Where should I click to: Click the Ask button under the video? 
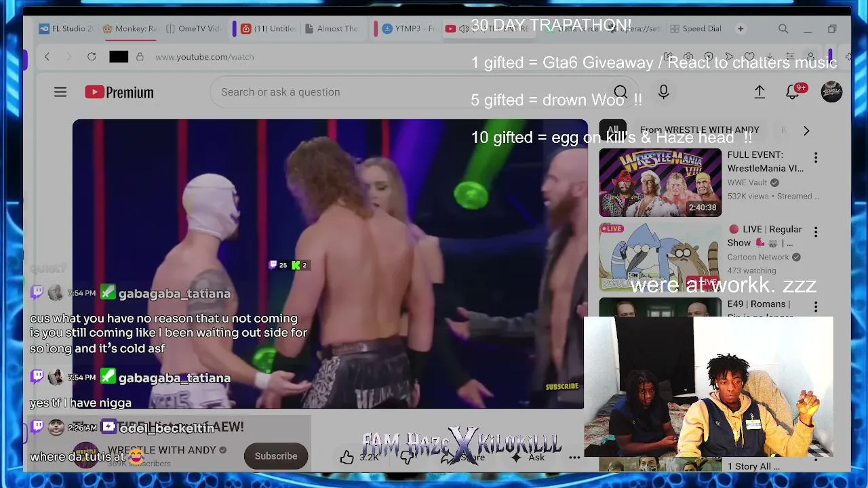click(x=528, y=457)
